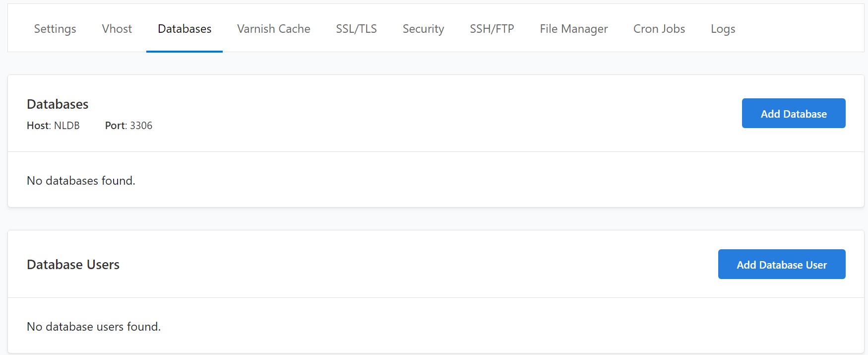Open the Logs tab
The height and width of the screenshot is (355, 868).
[x=723, y=29]
